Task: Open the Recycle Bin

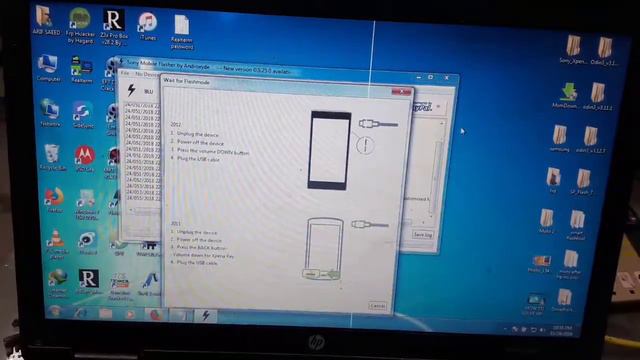Action: tap(52, 157)
